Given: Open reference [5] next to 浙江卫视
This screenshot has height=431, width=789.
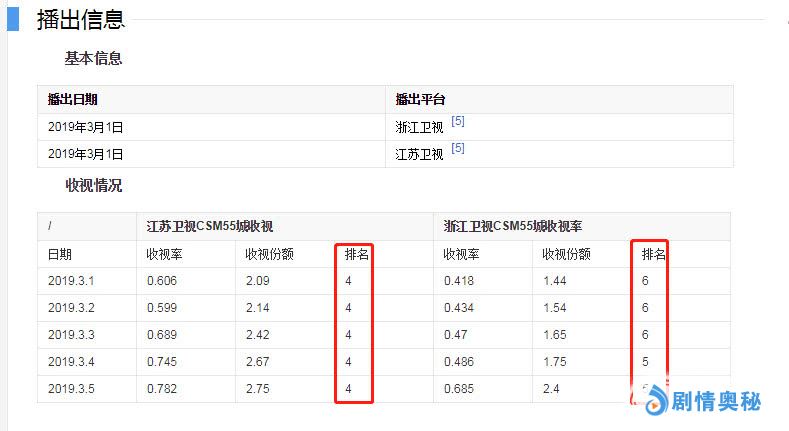Looking at the screenshot, I should click(x=458, y=122).
